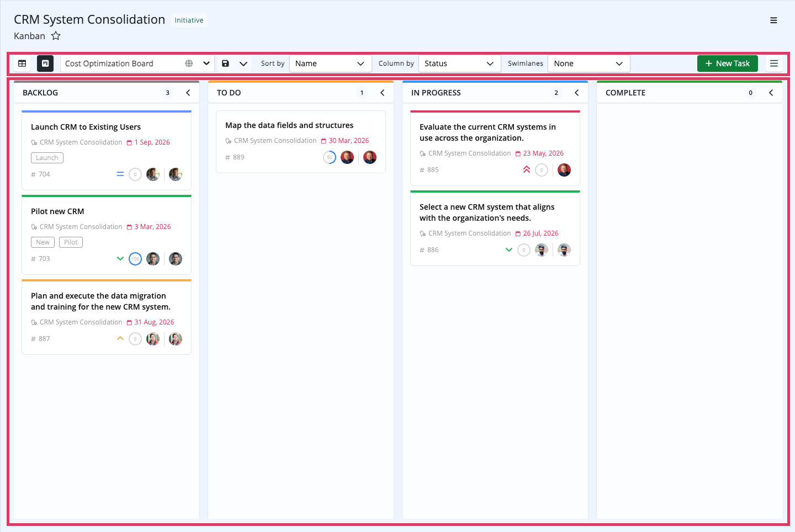Click the Backlog count badge 3
795x532 pixels.
(x=167, y=93)
